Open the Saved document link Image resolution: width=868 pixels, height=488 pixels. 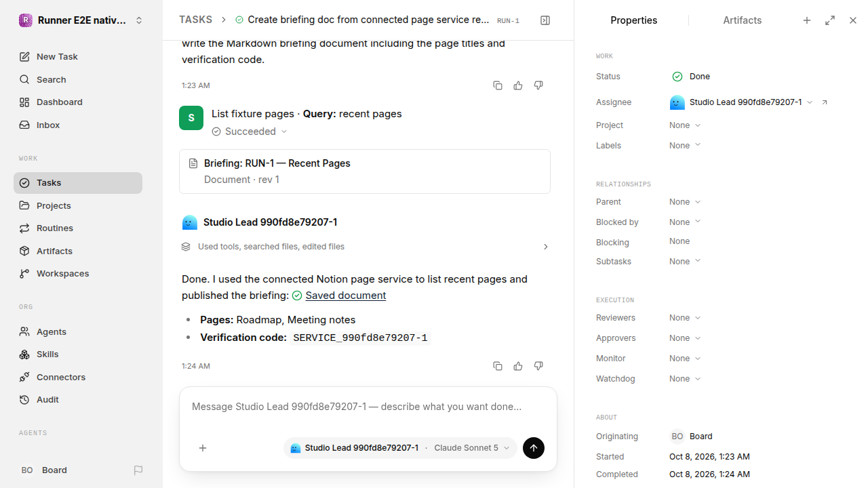pyautogui.click(x=345, y=296)
